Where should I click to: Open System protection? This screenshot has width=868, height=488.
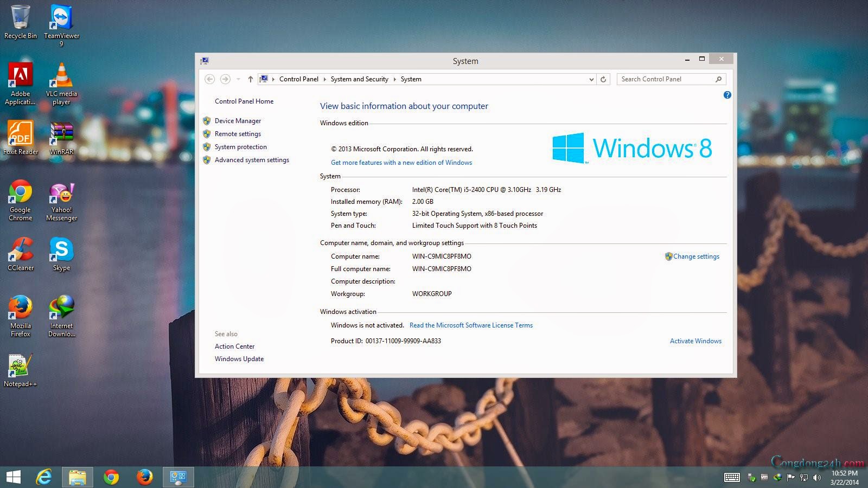click(241, 147)
